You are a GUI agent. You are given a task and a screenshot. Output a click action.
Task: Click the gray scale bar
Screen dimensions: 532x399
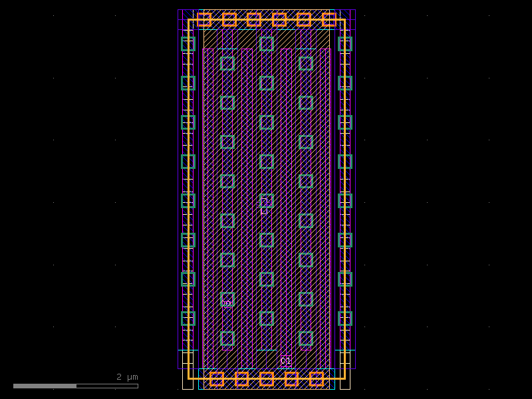click(x=76, y=386)
